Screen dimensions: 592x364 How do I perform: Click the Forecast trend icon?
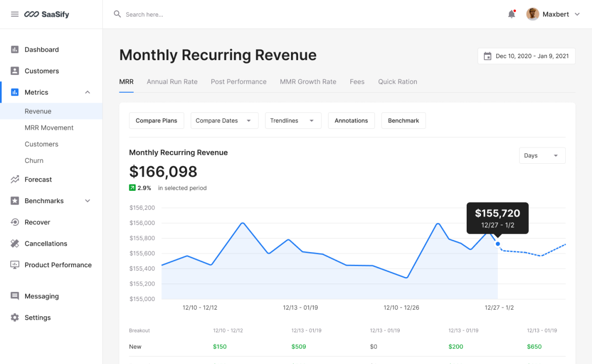pyautogui.click(x=15, y=180)
